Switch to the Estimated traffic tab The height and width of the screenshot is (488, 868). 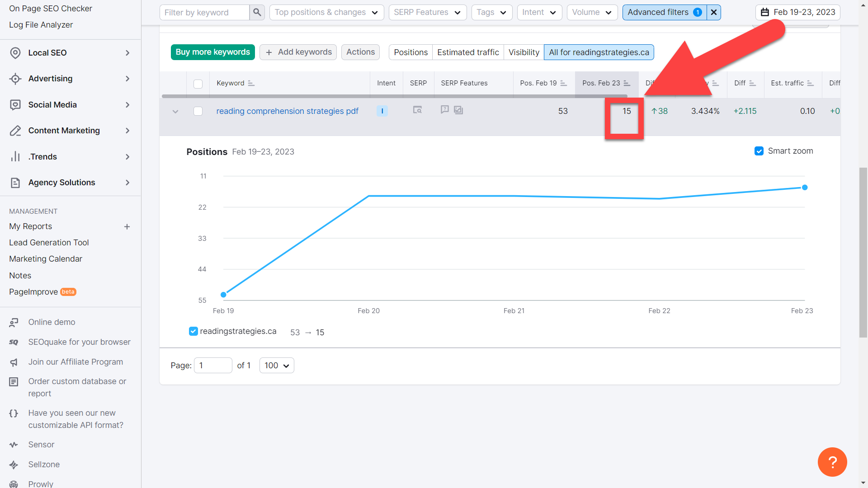point(468,52)
